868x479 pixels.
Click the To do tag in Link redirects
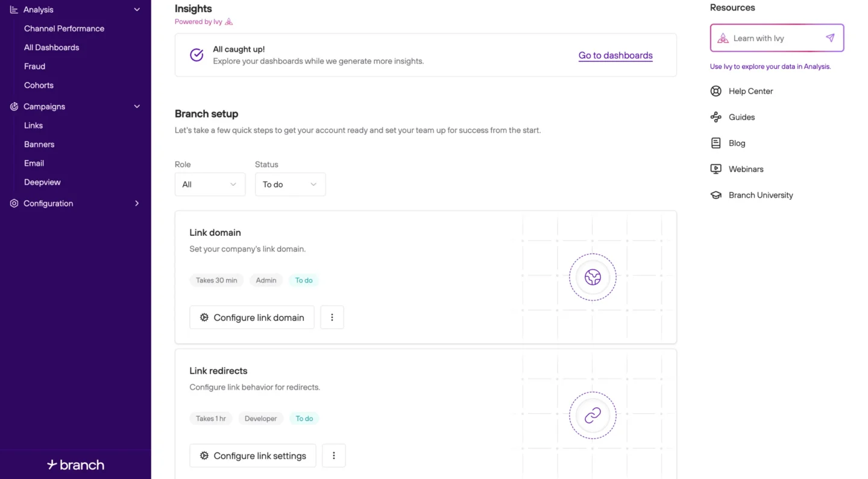(304, 418)
